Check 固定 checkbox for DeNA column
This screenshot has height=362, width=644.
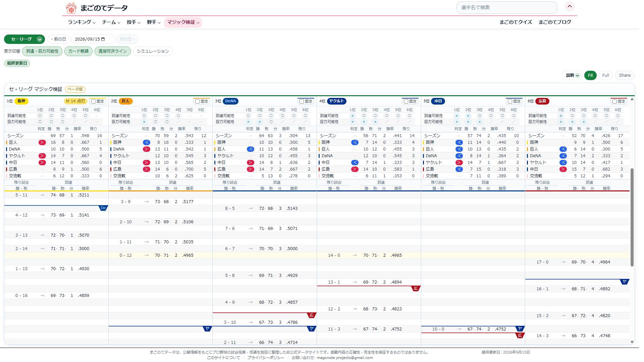click(302, 101)
